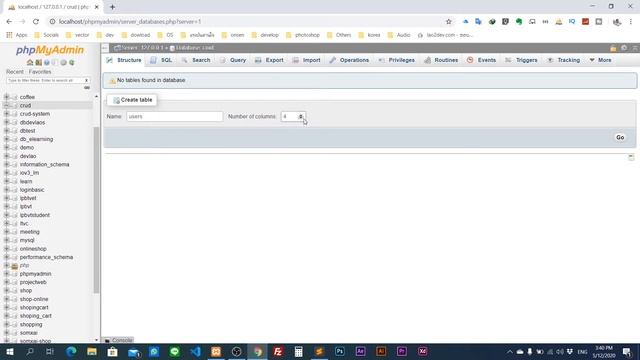Screen dimensions: 640x360
Task: Collapse the crud database tree node
Action: (x=6, y=105)
